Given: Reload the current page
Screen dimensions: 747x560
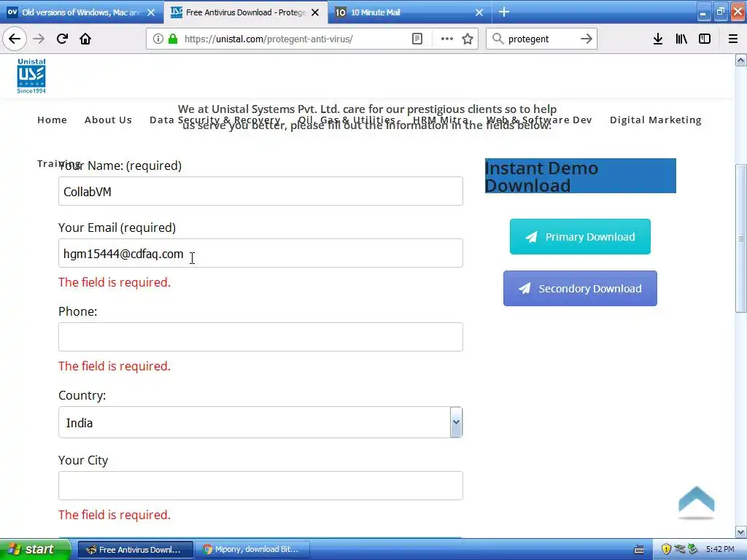Looking at the screenshot, I should coord(62,39).
